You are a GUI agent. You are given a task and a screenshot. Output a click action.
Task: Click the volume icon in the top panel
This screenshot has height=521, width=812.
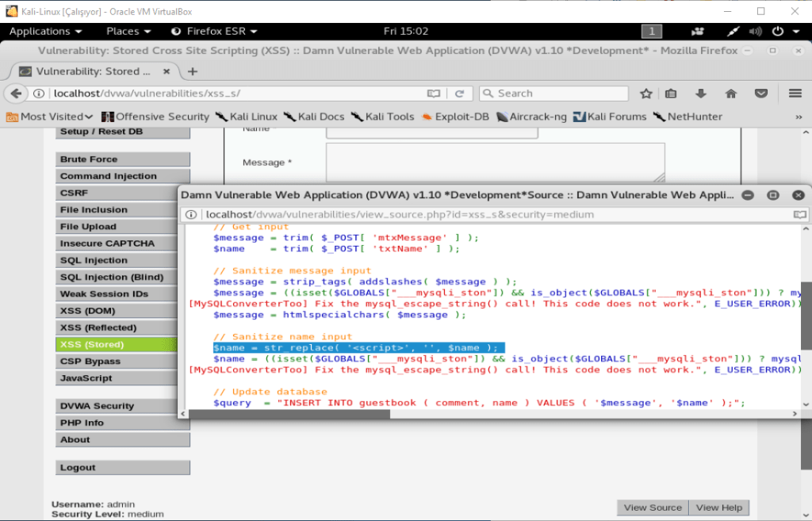click(755, 31)
